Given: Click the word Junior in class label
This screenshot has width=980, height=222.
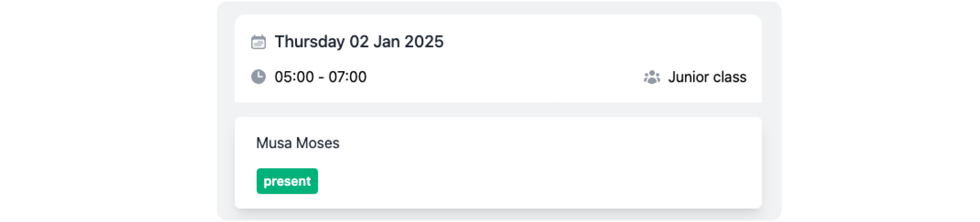Looking at the screenshot, I should tap(688, 77).
